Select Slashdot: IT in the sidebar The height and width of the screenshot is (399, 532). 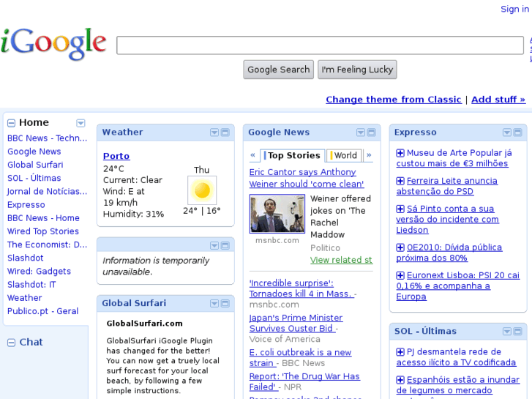31,285
